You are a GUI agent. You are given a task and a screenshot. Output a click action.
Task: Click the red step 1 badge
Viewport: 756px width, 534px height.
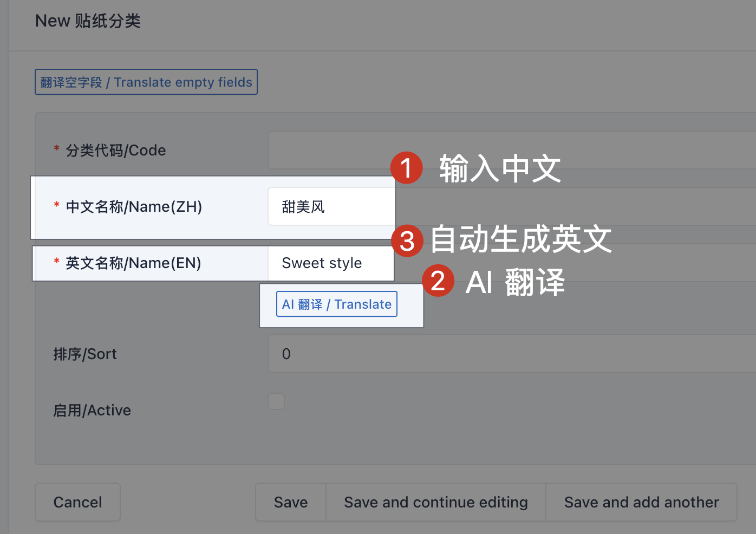tap(406, 168)
